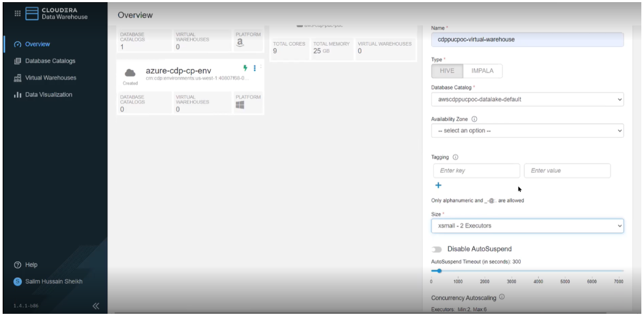Open the Help link
This screenshot has height=317, width=644.
pyautogui.click(x=30, y=265)
